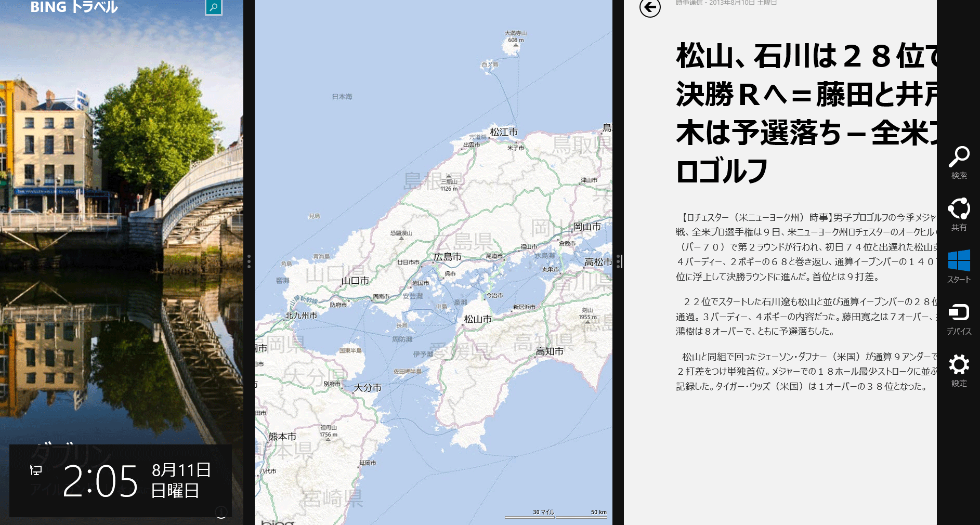
Task: Click the 別府市 label on the map
Action: 332,384
